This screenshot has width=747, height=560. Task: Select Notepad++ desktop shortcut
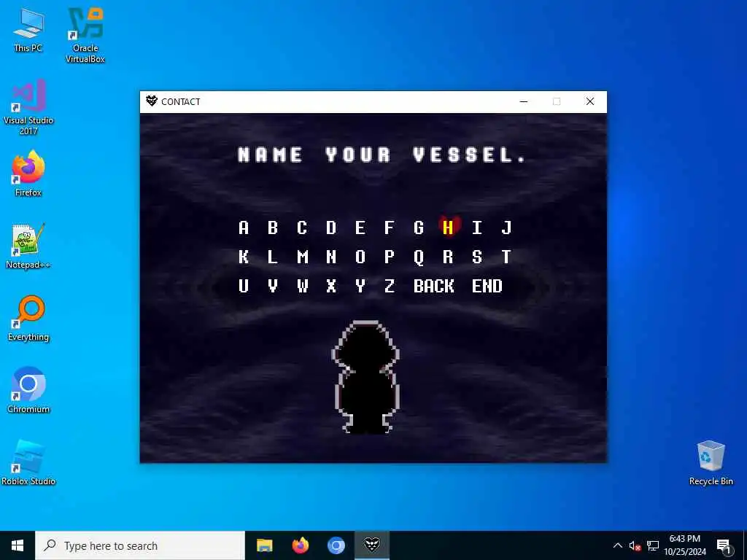[28, 246]
